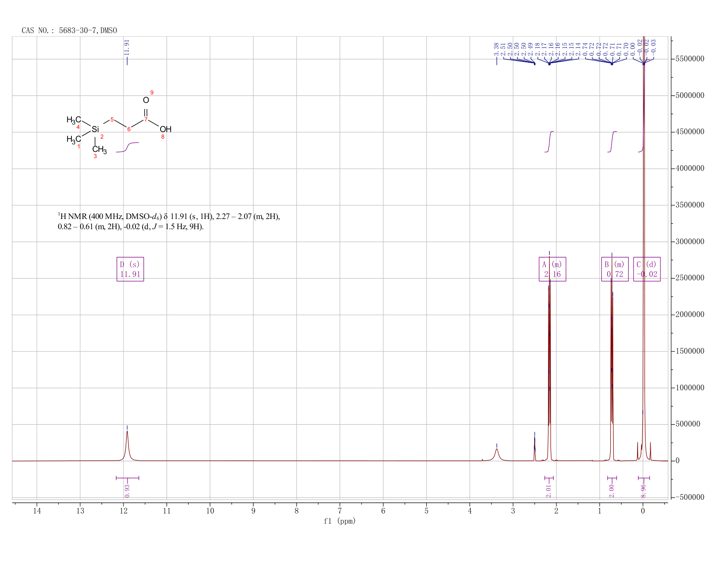
Task: Click the integral curve above the 2.16 multiplet
Action: [549, 141]
